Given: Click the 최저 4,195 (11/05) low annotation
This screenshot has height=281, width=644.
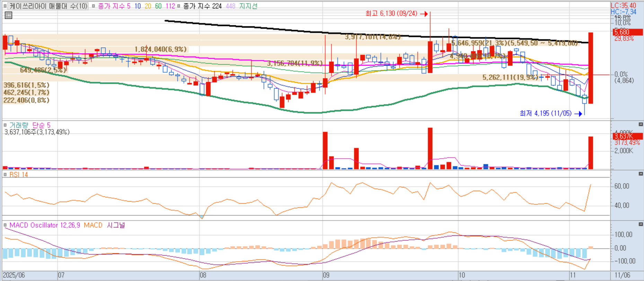Looking at the screenshot, I should tap(546, 113).
